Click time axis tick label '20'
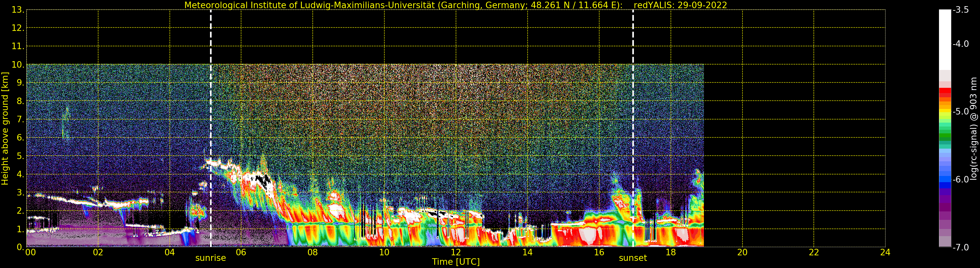Screen dimensions: 980x268 click(742, 252)
